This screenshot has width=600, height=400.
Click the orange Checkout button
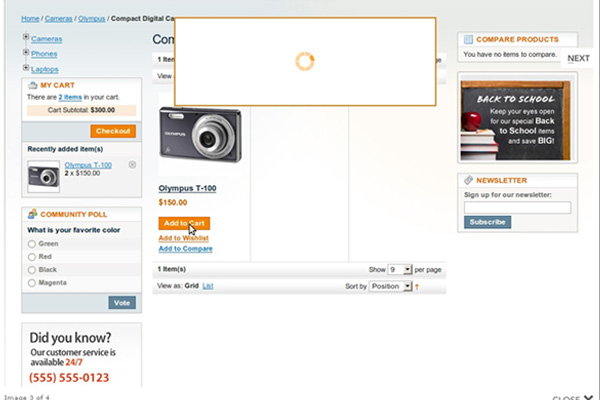tap(113, 131)
